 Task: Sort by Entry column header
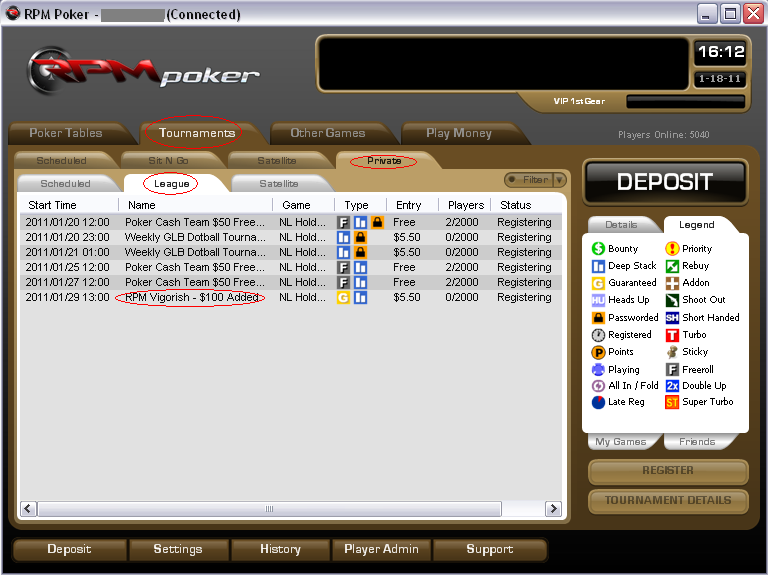[411, 205]
